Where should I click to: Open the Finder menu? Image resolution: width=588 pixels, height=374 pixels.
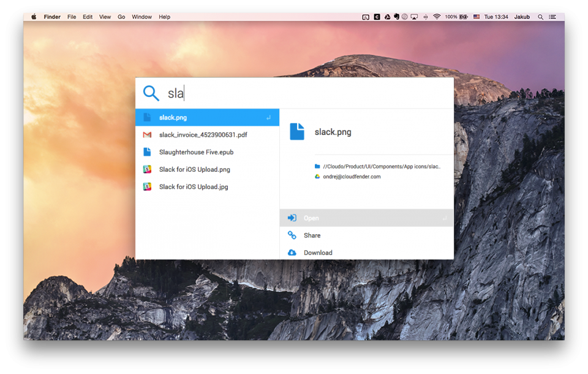pos(52,17)
